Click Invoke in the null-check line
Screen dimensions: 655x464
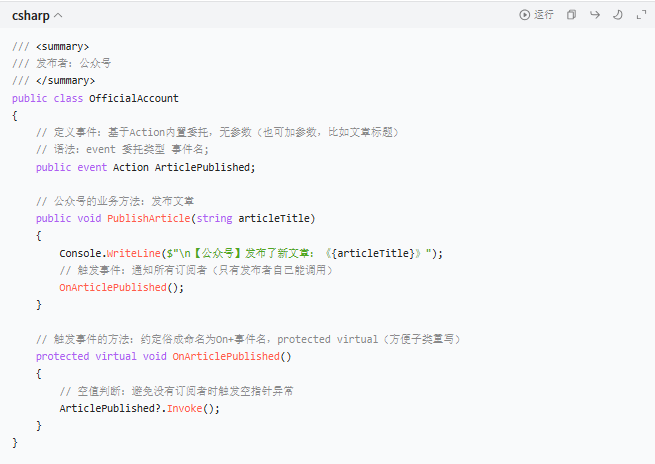(x=183, y=408)
